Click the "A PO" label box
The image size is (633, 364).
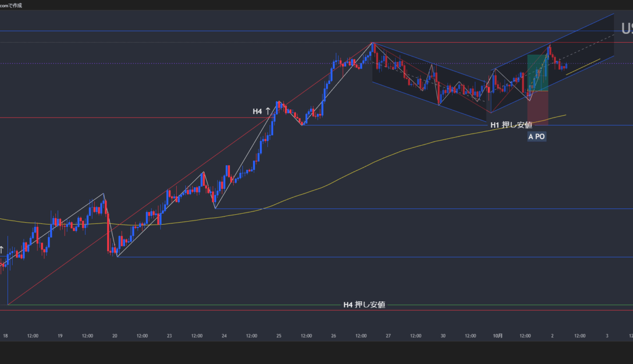tap(537, 137)
